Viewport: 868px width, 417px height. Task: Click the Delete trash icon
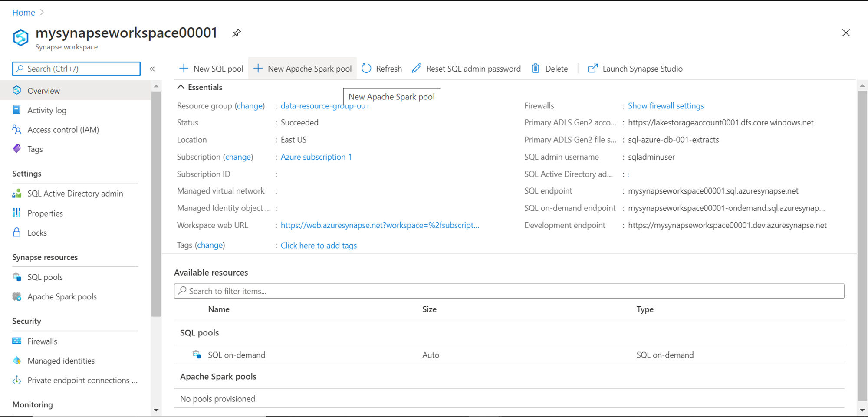pos(536,69)
